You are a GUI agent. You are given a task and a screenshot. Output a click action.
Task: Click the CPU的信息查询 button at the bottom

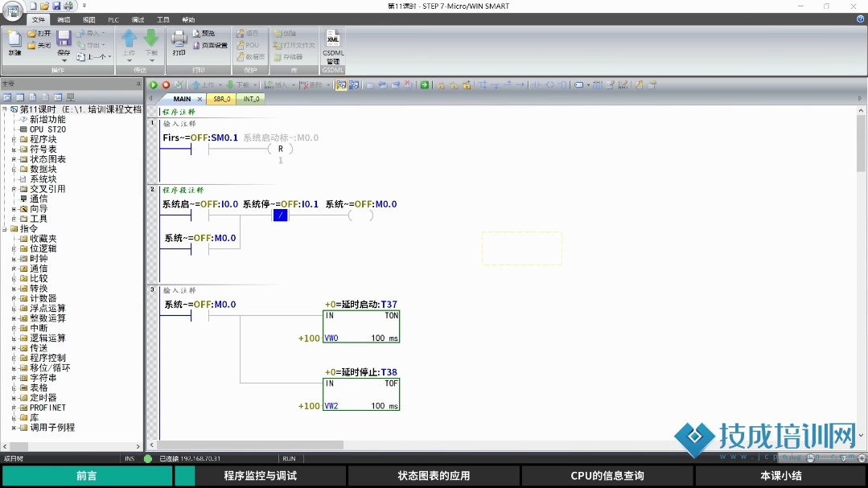(x=607, y=476)
